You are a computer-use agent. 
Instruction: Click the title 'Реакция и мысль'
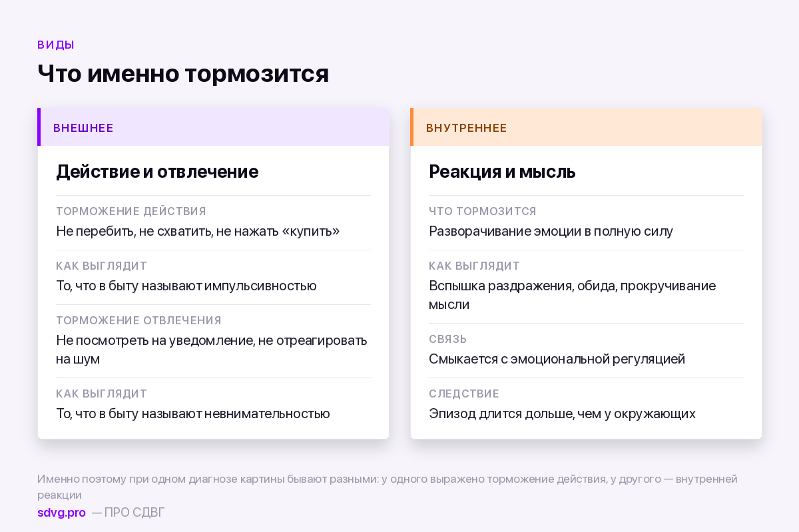pyautogui.click(x=502, y=172)
